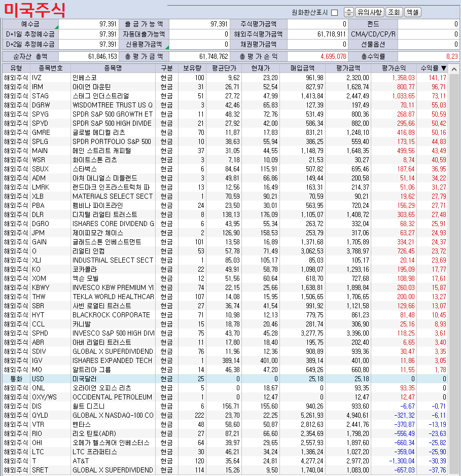Sort by the 매입금액 column header

[302, 68]
